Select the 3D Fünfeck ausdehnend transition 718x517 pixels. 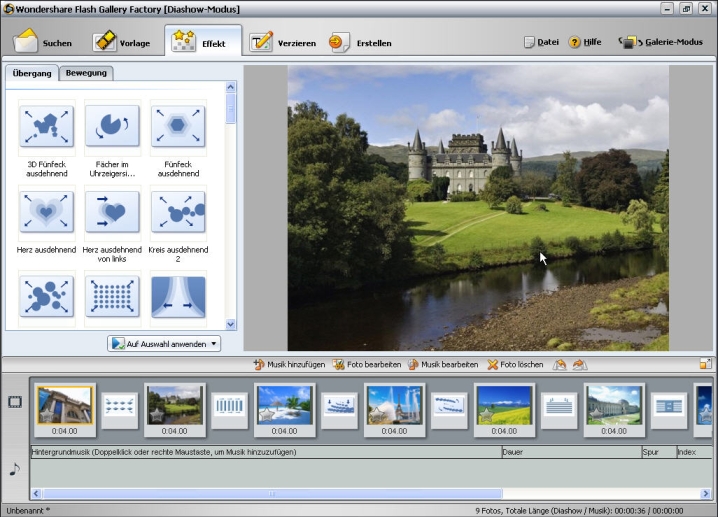[45, 126]
